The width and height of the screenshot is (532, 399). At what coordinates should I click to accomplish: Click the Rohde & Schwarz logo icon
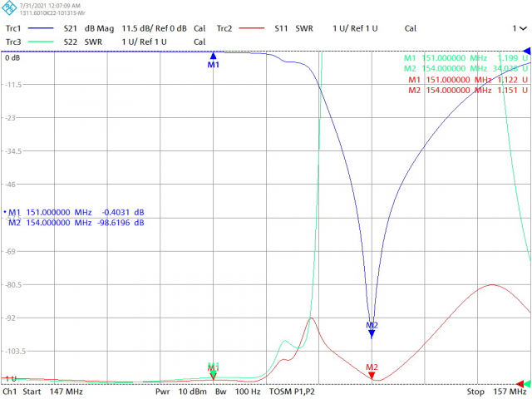pyautogui.click(x=9, y=7)
